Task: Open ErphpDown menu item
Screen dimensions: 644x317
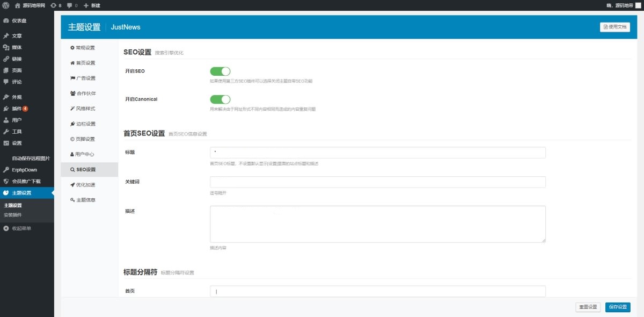Action: (x=27, y=170)
